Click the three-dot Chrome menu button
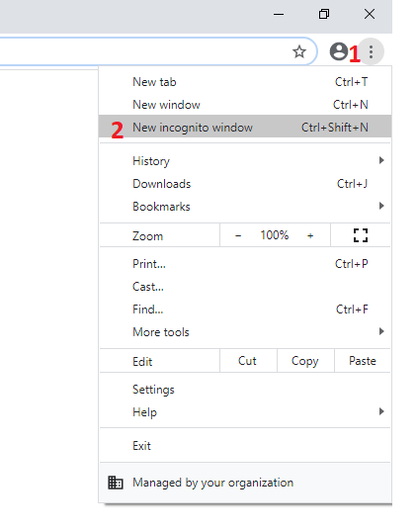This screenshot has height=532, width=417. [372, 51]
